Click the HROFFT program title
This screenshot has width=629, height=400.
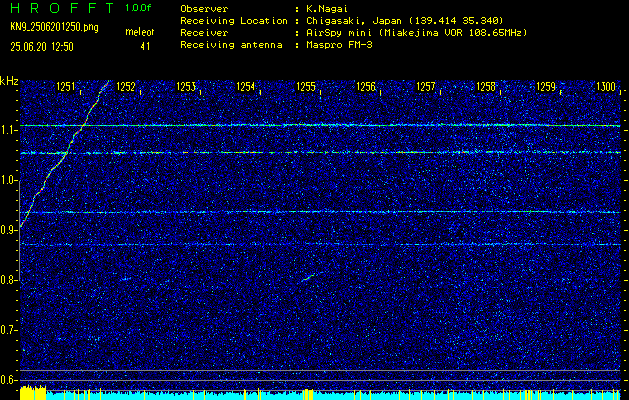(62, 8)
